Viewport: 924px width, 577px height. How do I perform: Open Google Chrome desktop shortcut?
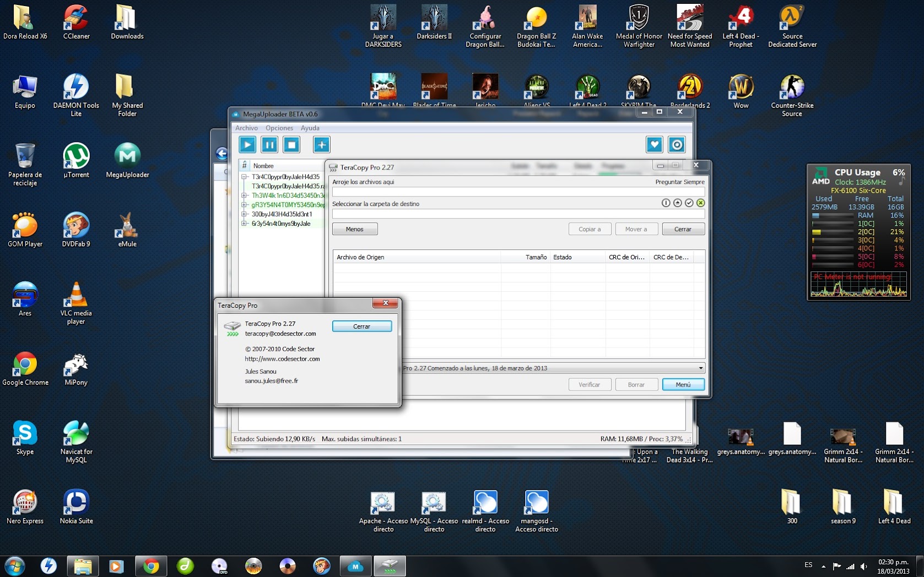click(x=25, y=368)
